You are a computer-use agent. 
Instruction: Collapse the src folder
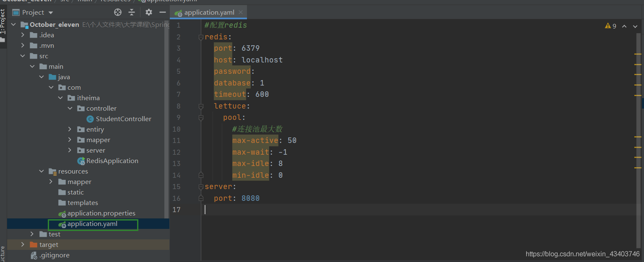pyautogui.click(x=23, y=55)
